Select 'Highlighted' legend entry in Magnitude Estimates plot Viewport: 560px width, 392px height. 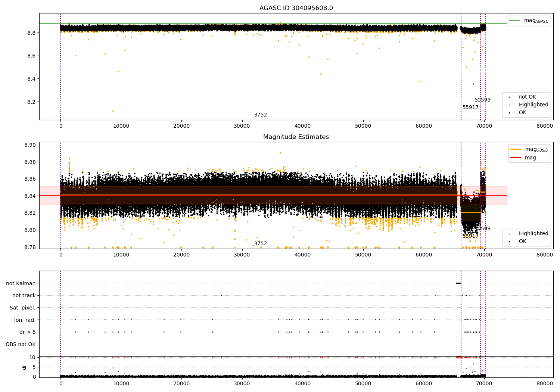[533, 234]
